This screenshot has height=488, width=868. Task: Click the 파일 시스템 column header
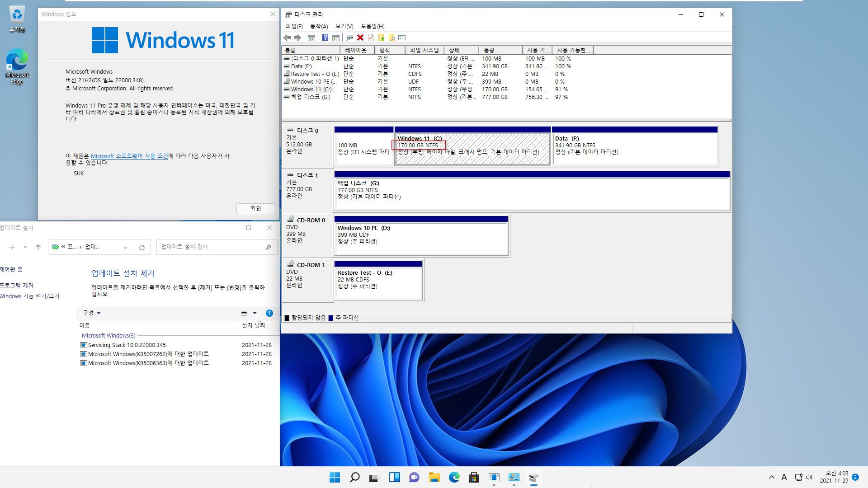(424, 50)
